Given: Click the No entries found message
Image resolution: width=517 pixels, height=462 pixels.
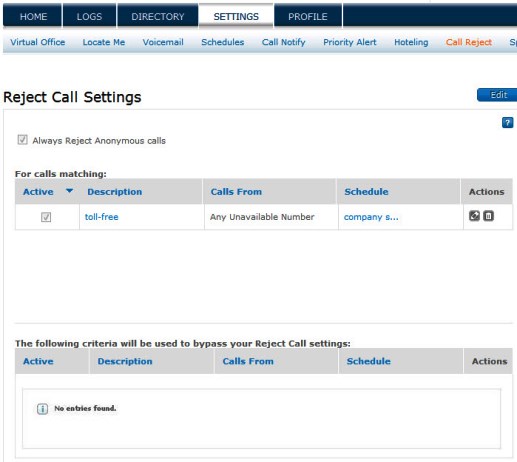Looking at the screenshot, I should tap(85, 408).
